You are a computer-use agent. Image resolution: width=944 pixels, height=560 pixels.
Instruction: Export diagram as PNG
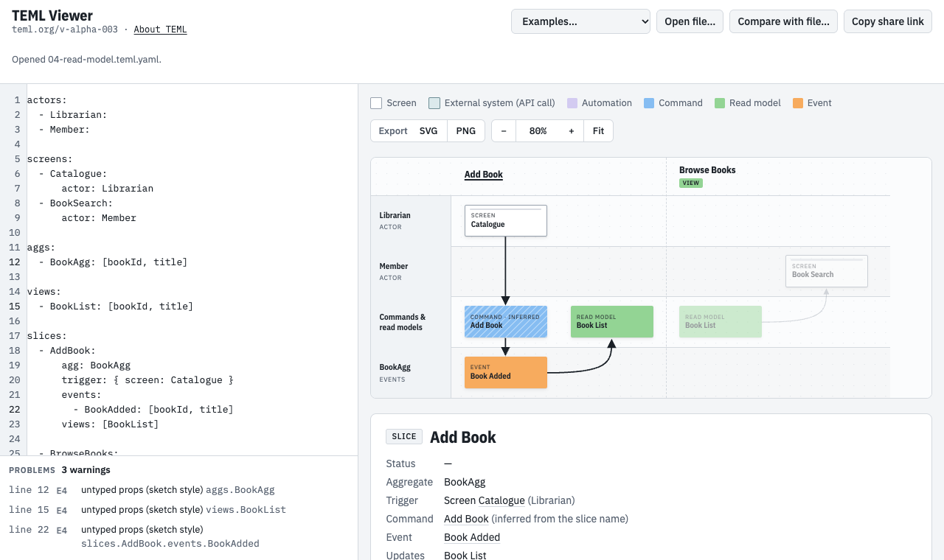tap(466, 131)
